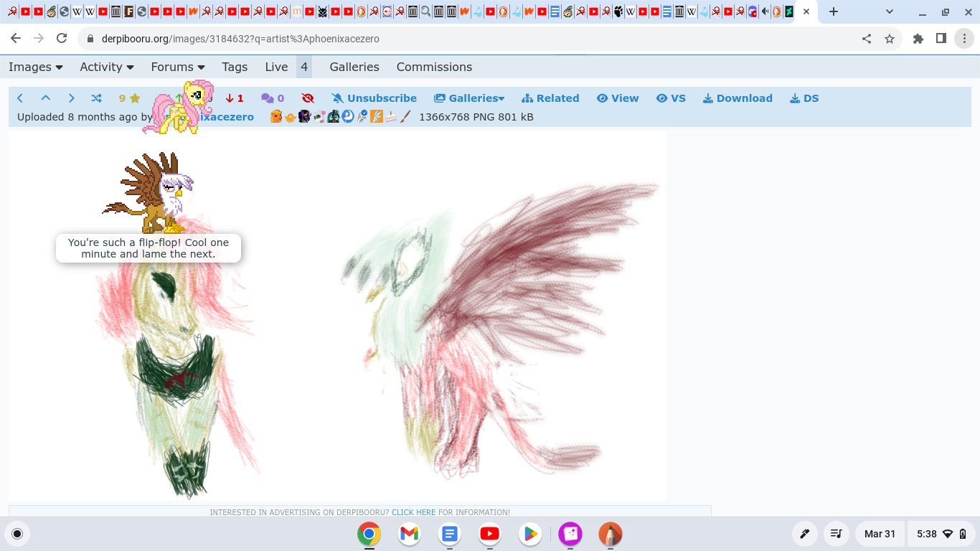Hide this image with crossed-eye icon
The height and width of the screenshot is (551, 980).
pyautogui.click(x=308, y=98)
